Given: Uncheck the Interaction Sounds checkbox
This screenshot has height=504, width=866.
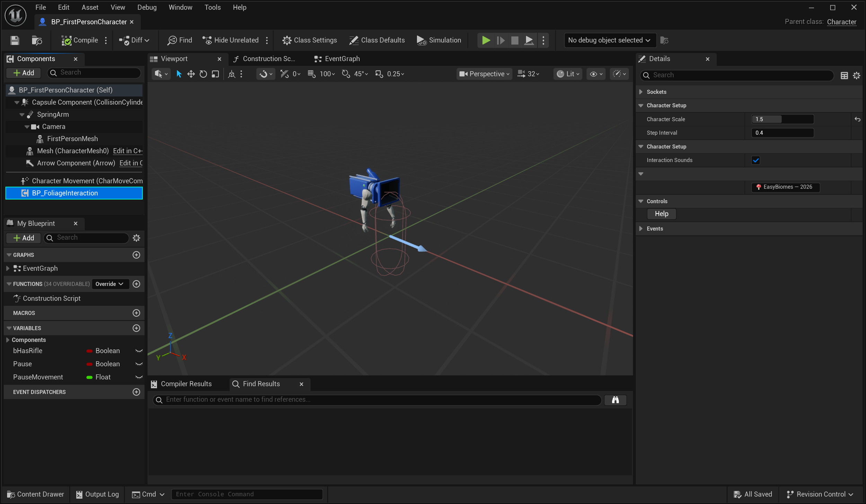Looking at the screenshot, I should coord(755,160).
